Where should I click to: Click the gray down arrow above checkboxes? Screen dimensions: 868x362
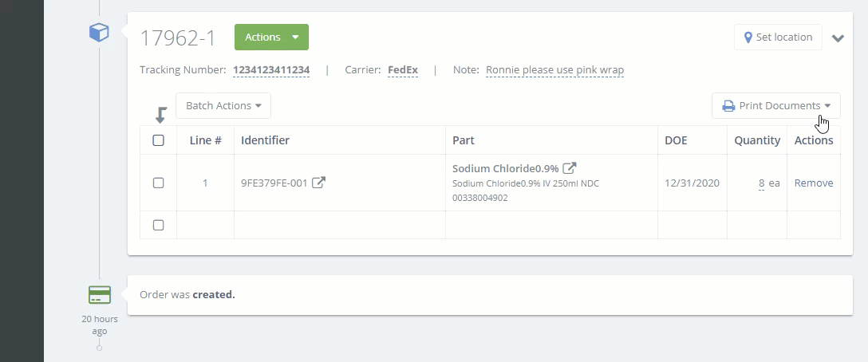click(161, 115)
